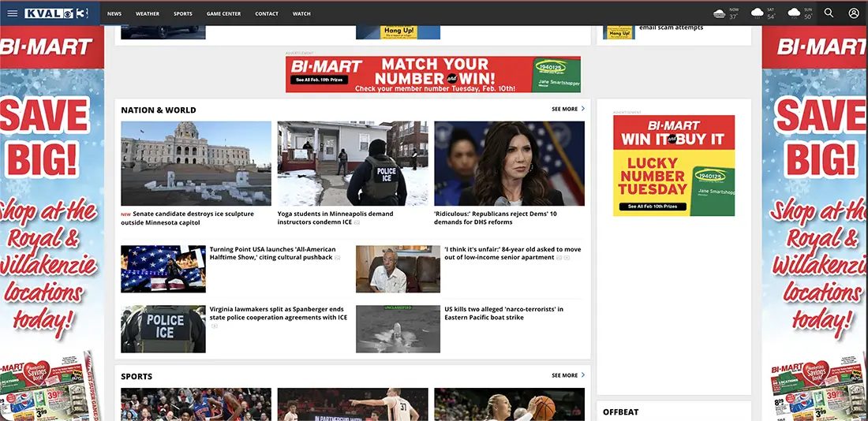Open dark-haired woman at podium thumbnail
The width and height of the screenshot is (868, 421).
pos(509,163)
